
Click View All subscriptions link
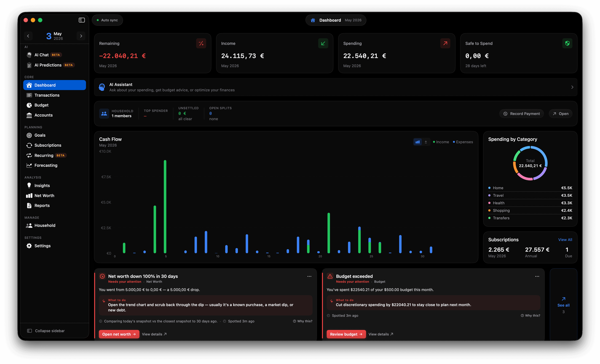[x=565, y=240]
